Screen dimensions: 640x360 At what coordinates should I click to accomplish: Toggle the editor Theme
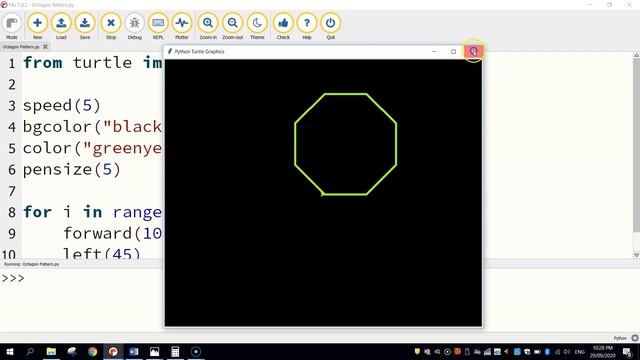(x=257, y=26)
